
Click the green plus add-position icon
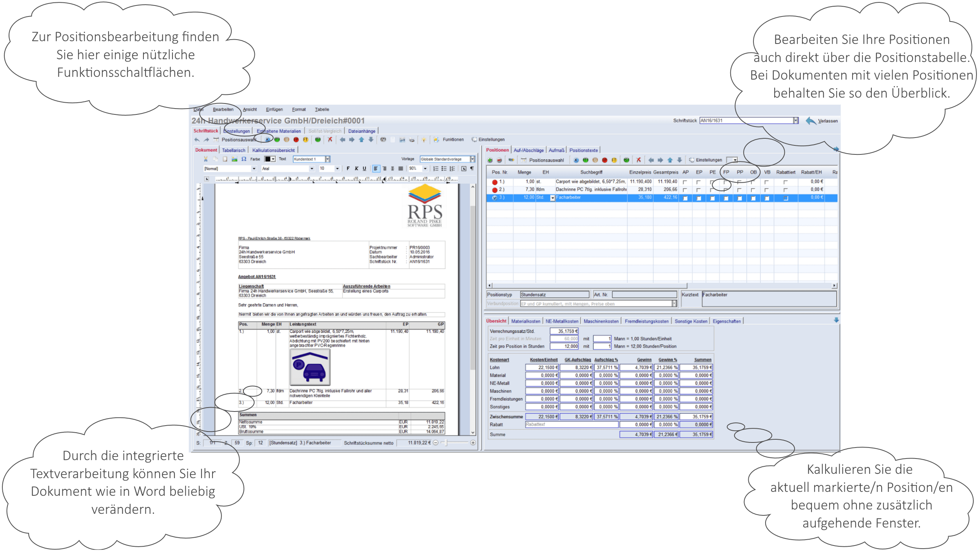click(490, 160)
